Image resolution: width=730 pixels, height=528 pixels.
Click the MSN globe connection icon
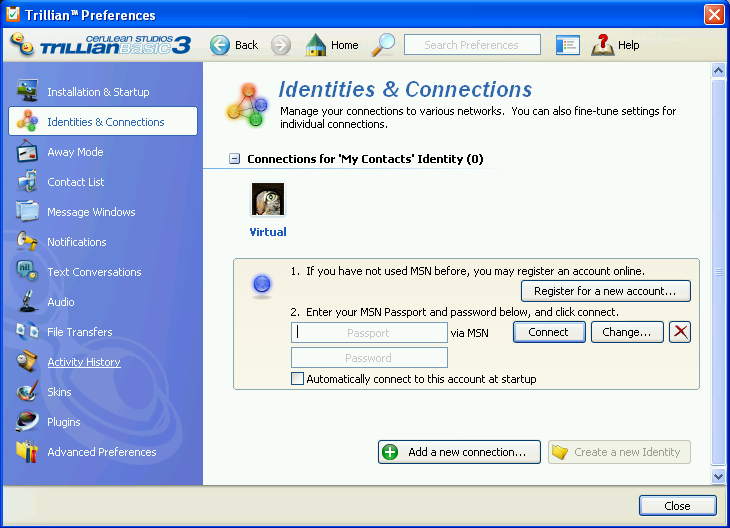[262, 284]
